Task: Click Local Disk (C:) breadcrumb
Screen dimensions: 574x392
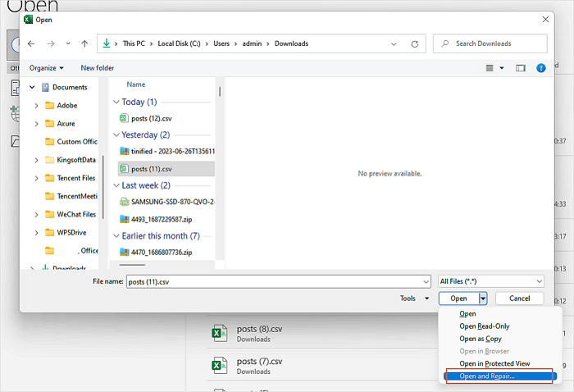Action: [179, 44]
